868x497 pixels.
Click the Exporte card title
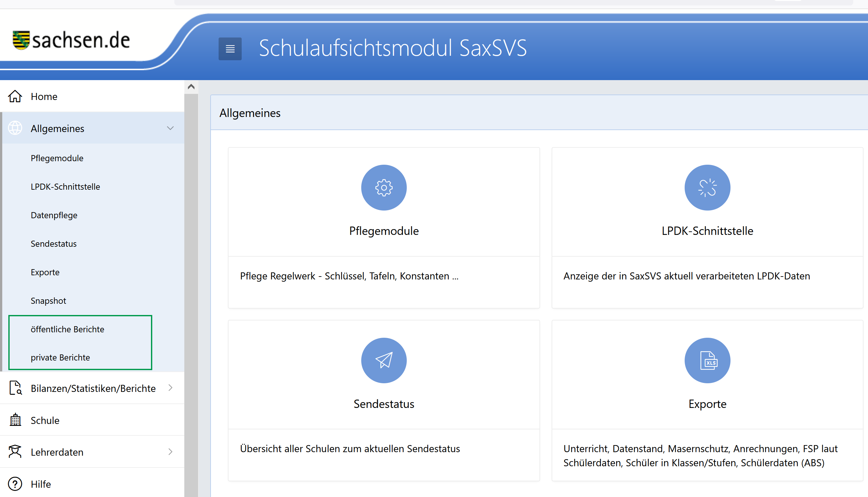point(707,404)
